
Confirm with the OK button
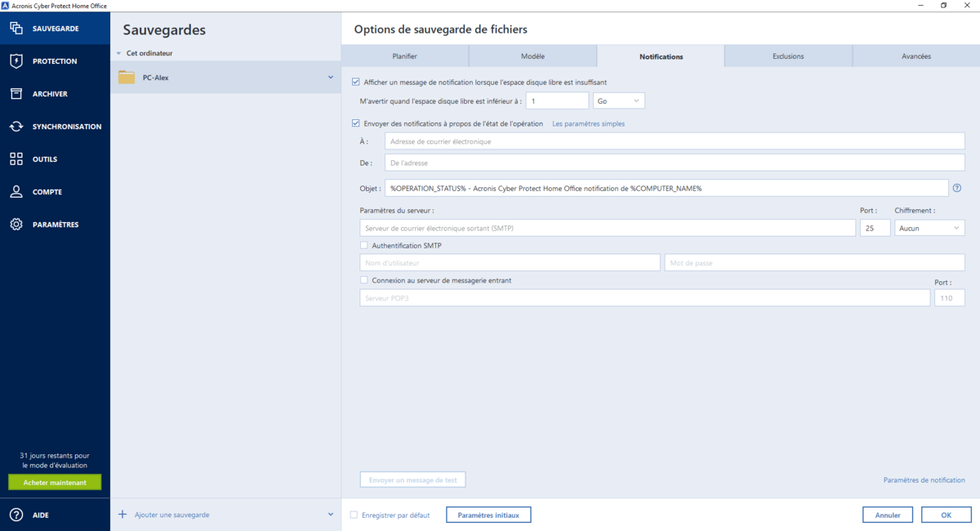coord(947,515)
